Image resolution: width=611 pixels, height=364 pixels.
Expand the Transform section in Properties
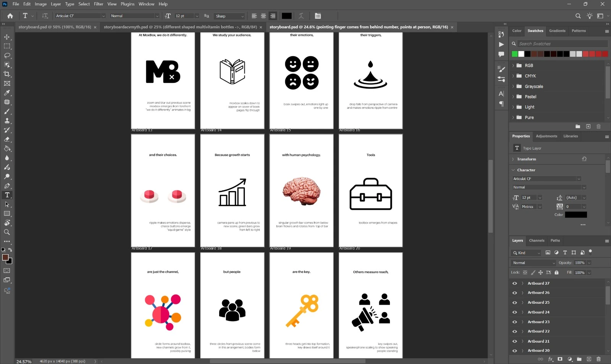[513, 159]
